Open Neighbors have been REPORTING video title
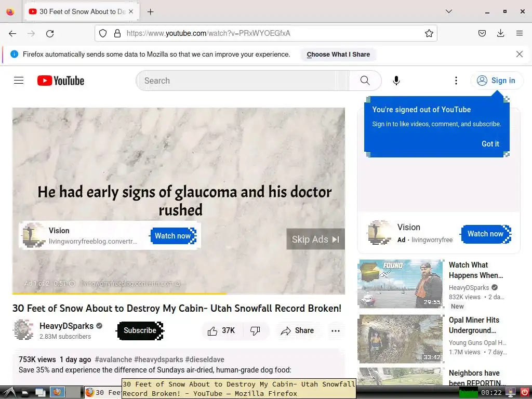The image size is (532, 399). pos(476,378)
